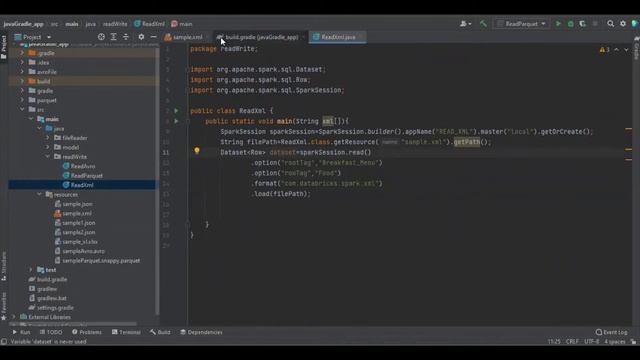Select opened file locate target icon

(x=101, y=37)
